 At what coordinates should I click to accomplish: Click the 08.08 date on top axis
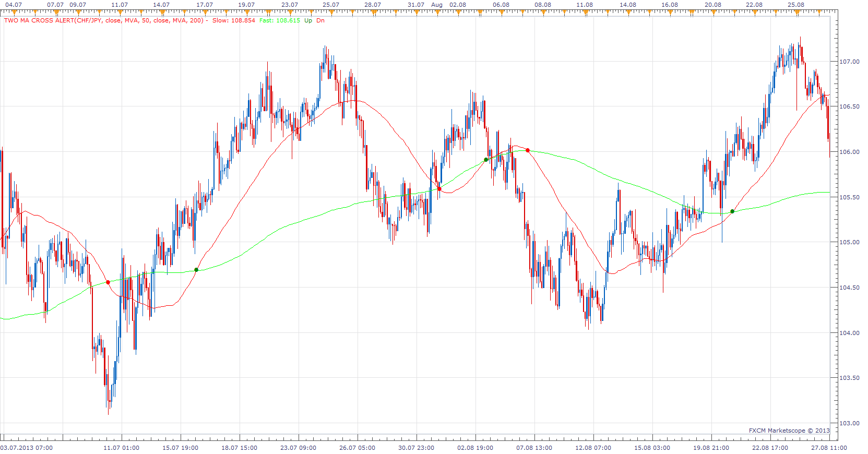click(x=543, y=5)
